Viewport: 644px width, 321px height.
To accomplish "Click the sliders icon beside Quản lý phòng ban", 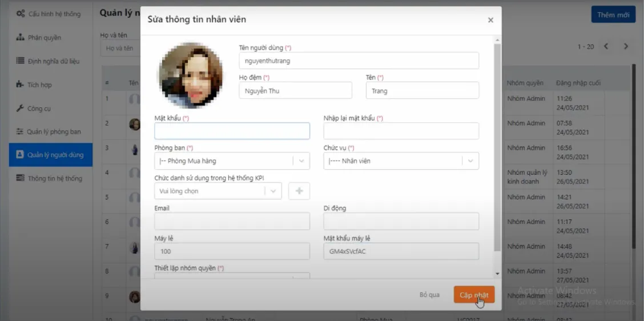I will coord(20,131).
